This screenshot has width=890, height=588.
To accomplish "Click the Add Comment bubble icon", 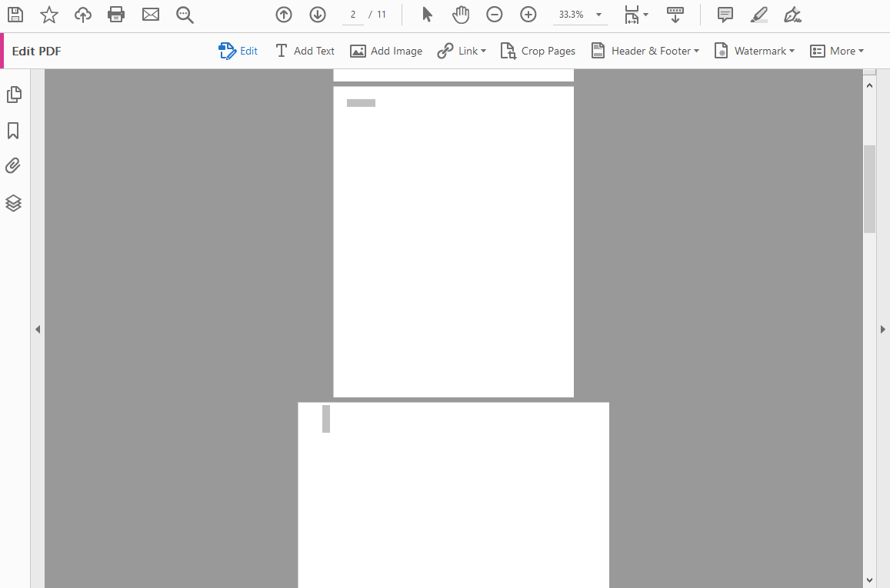I will [724, 14].
